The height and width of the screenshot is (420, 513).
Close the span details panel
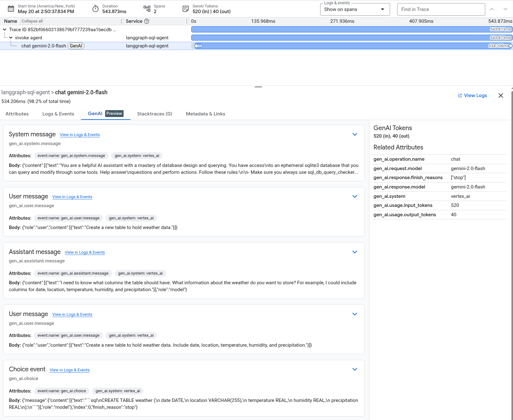point(501,95)
